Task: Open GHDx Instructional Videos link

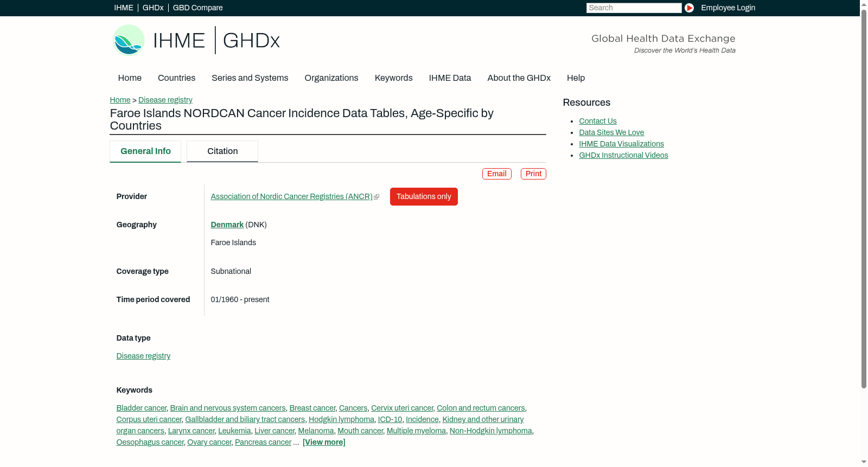Action: tap(623, 155)
